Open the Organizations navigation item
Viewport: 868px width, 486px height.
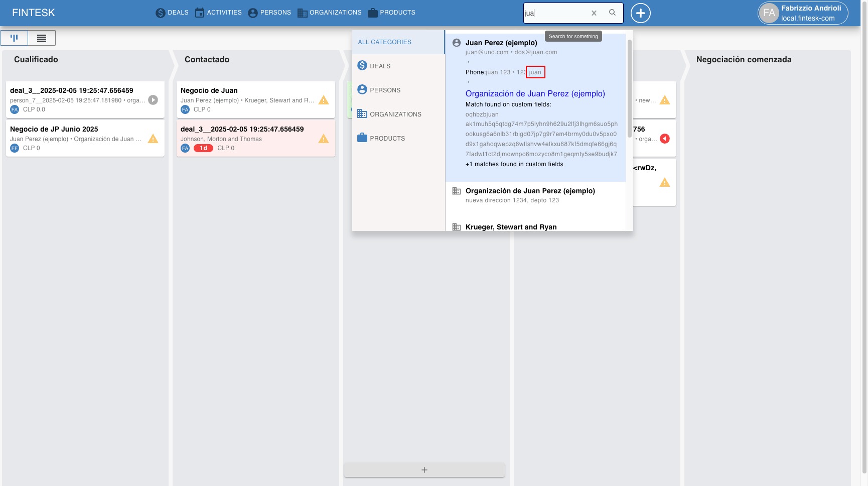pos(329,13)
